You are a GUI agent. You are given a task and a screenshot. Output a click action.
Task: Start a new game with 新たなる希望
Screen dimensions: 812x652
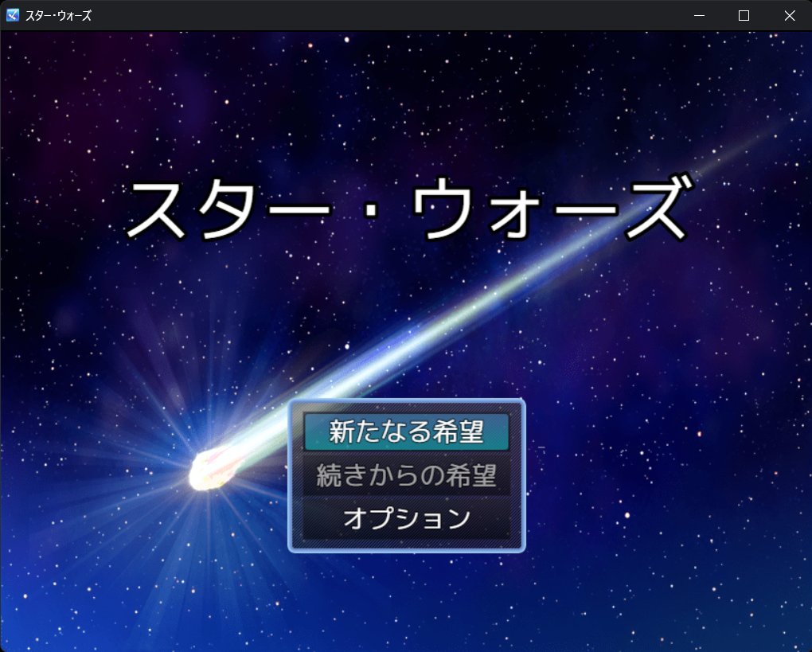pyautogui.click(x=406, y=431)
